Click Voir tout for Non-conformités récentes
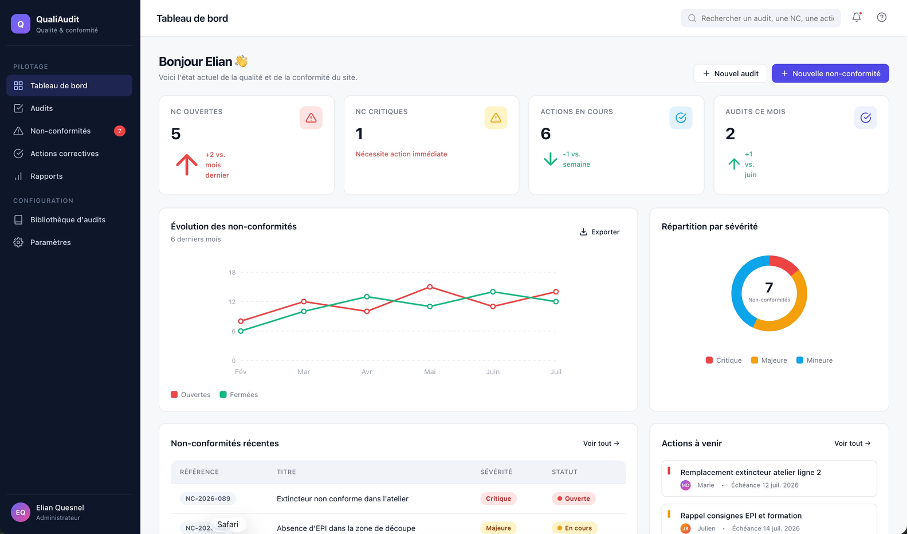Image resolution: width=908 pixels, height=534 pixels. [x=601, y=443]
